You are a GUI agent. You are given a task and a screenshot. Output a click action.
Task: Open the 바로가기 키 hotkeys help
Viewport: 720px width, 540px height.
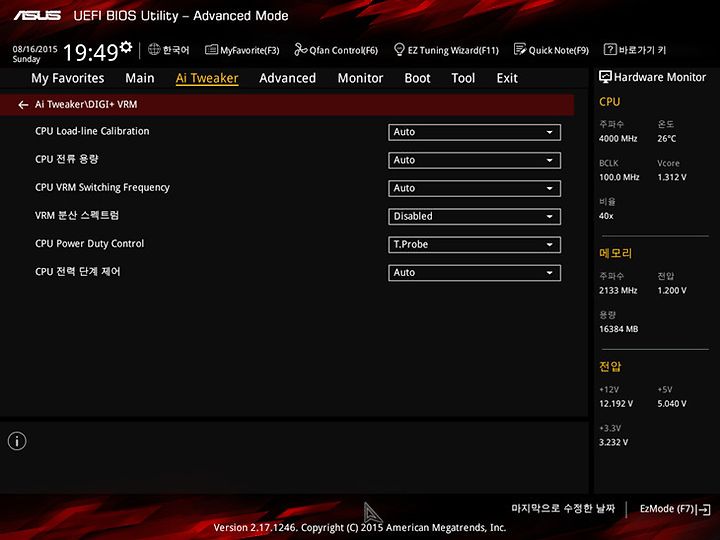(x=635, y=50)
